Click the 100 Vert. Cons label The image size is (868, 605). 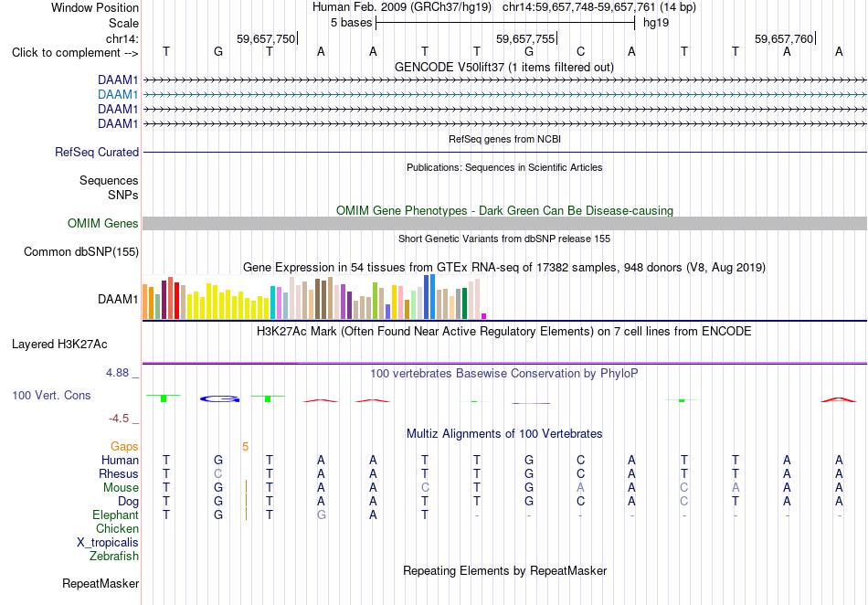point(51,395)
